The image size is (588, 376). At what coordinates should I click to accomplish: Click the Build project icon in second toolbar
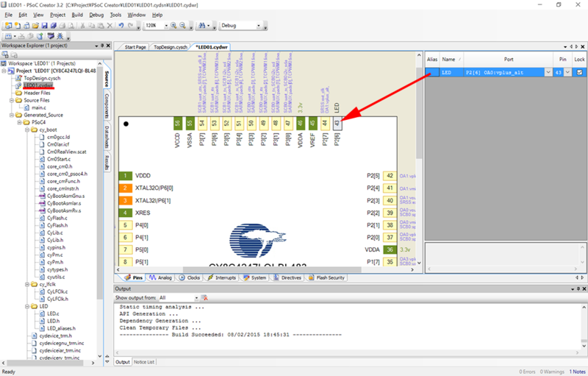pyautogui.click(x=8, y=36)
